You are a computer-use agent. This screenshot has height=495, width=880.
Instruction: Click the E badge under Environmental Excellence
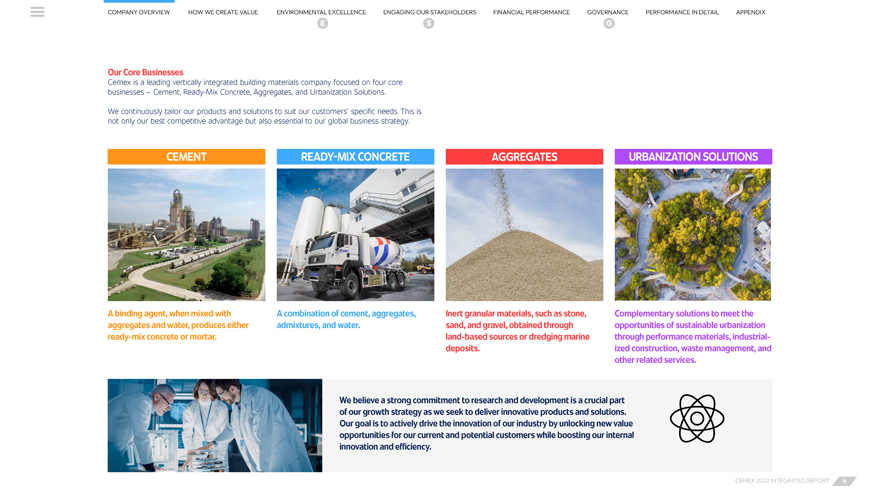322,23
